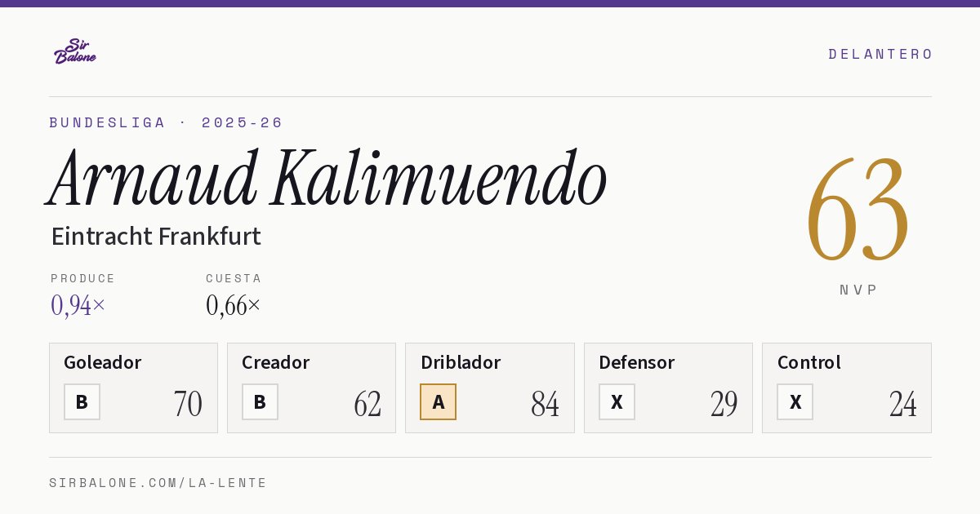Click the NVP label under the score
The width and height of the screenshot is (980, 514).
[x=859, y=290]
